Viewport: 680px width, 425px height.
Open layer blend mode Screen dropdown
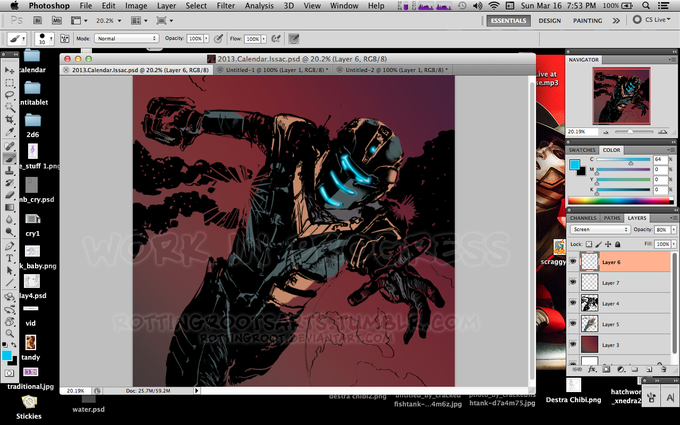click(600, 229)
